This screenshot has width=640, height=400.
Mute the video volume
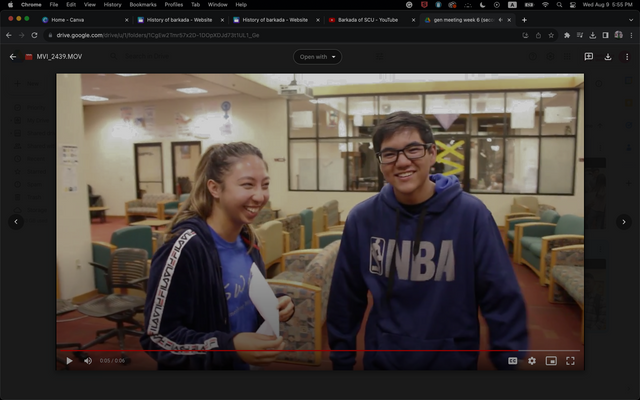(87, 360)
